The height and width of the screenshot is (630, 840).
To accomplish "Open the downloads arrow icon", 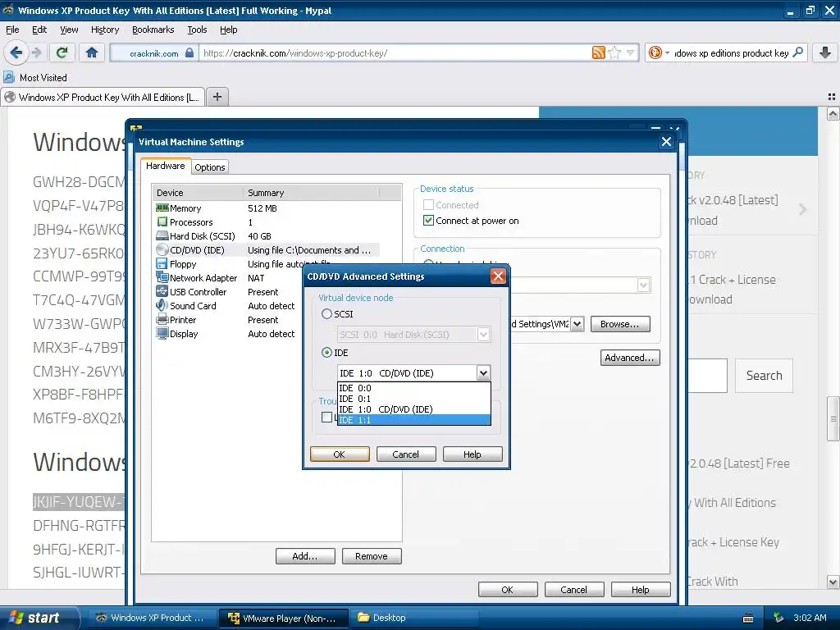I will click(x=825, y=52).
